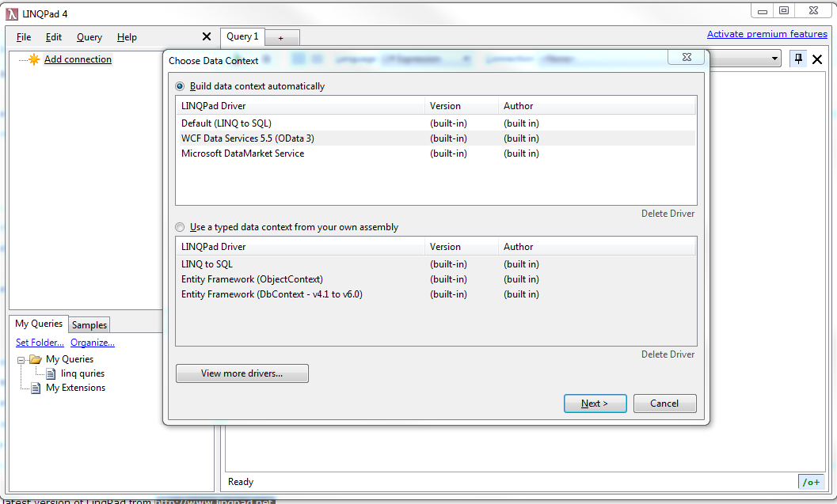Click the My Queries folder icon

tap(36, 359)
